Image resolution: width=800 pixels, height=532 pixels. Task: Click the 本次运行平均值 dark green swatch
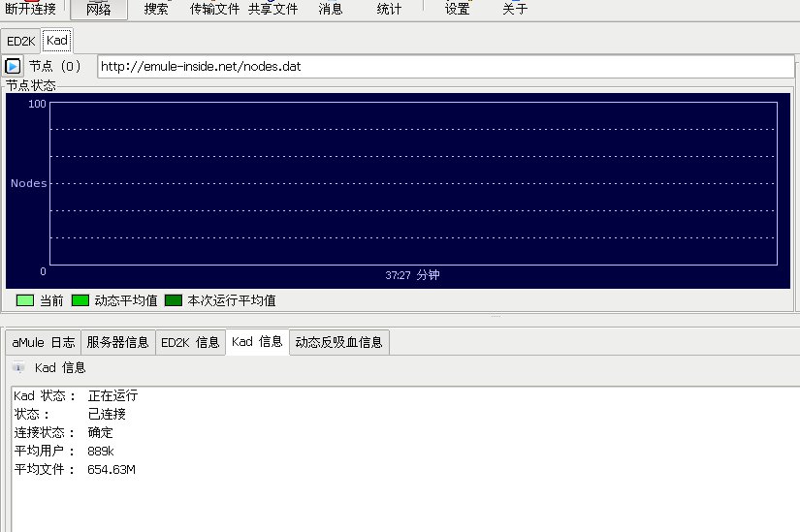(x=174, y=300)
